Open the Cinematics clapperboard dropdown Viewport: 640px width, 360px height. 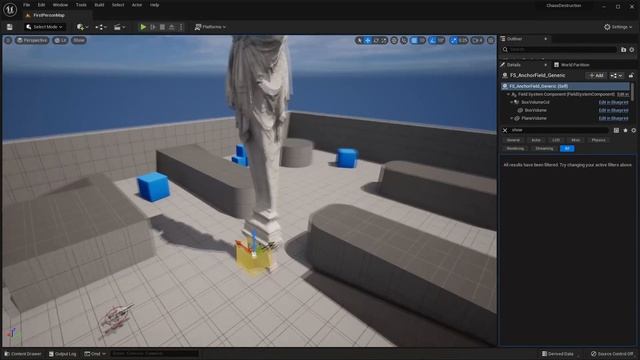120,27
